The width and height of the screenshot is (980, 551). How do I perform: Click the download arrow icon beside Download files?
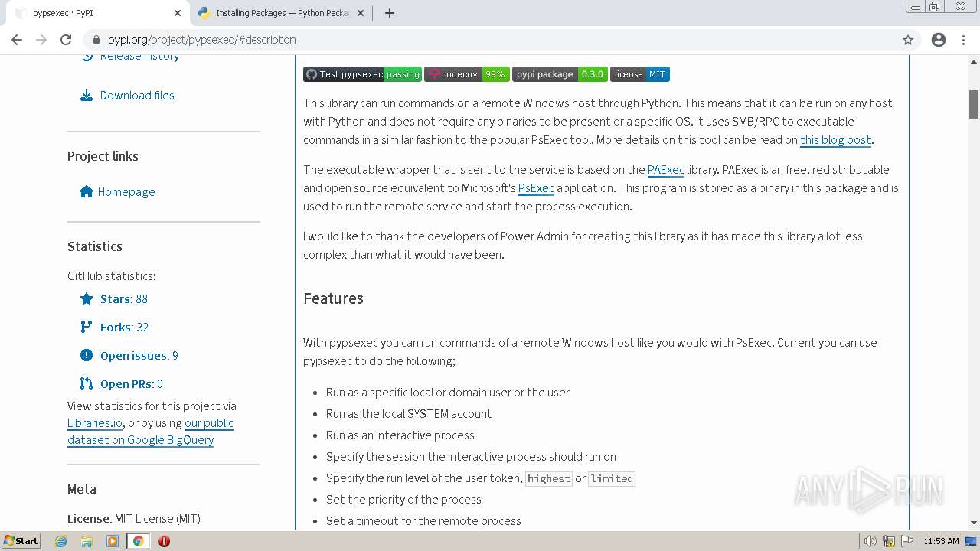[87, 96]
